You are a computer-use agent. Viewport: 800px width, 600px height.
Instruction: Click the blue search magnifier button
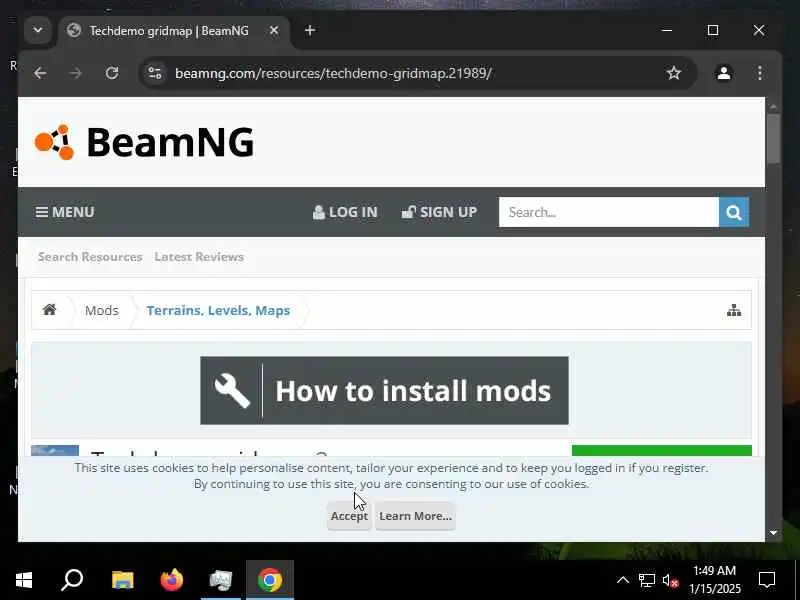[x=734, y=212]
